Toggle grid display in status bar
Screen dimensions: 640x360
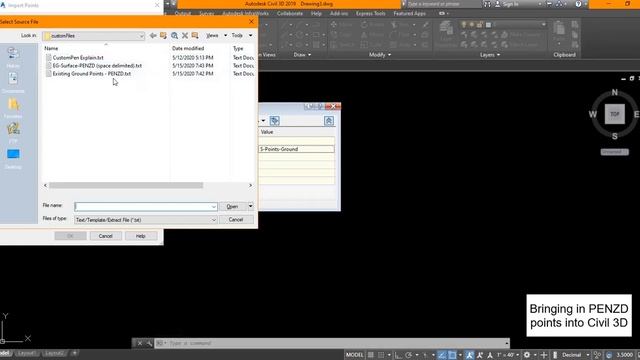tap(371, 355)
